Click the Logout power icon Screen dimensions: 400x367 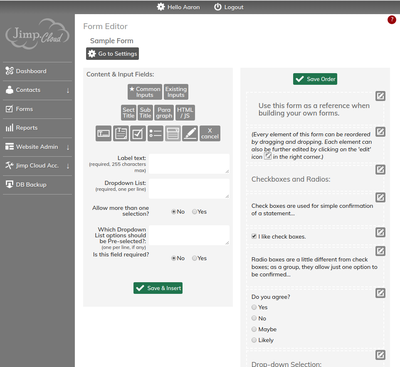tap(217, 7)
